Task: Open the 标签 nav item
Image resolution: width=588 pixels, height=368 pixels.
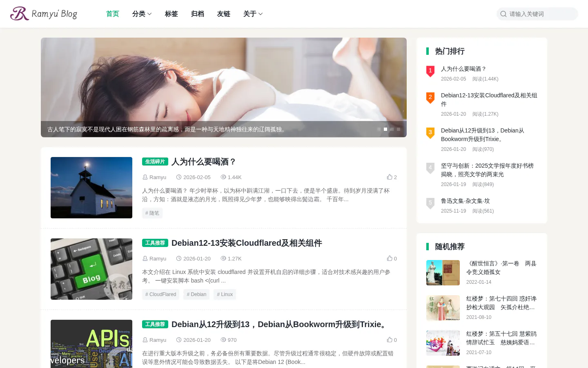Action: pos(171,14)
